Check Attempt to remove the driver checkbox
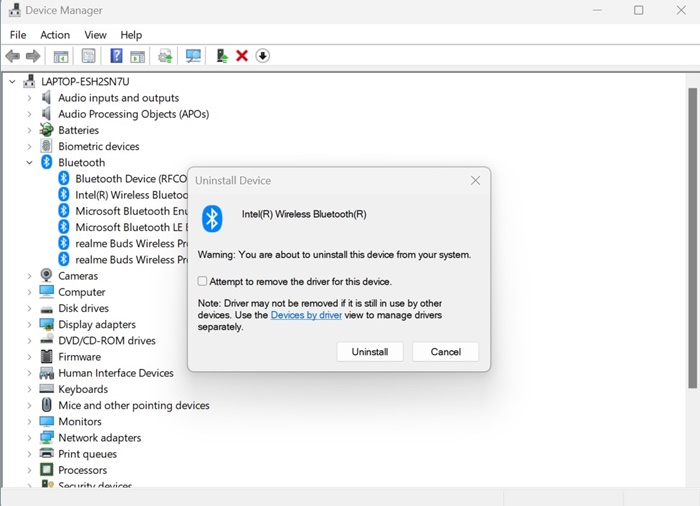Viewport: 700px width, 506px height. [202, 281]
